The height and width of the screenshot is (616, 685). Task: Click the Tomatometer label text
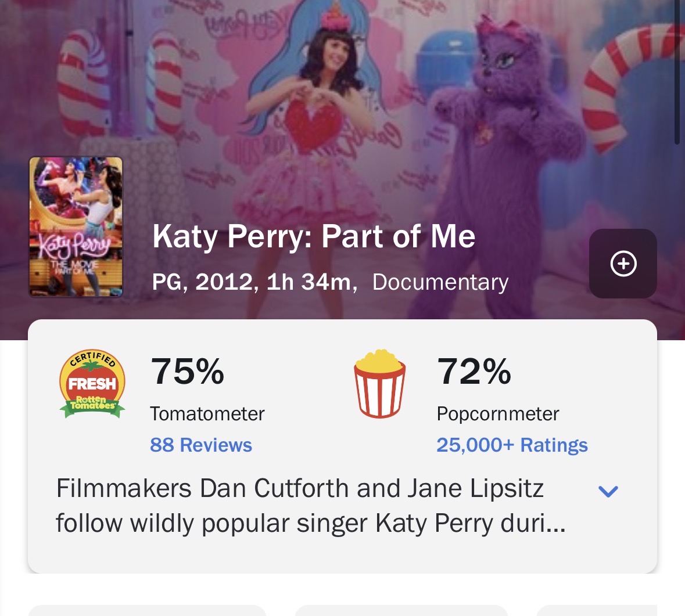[207, 414]
